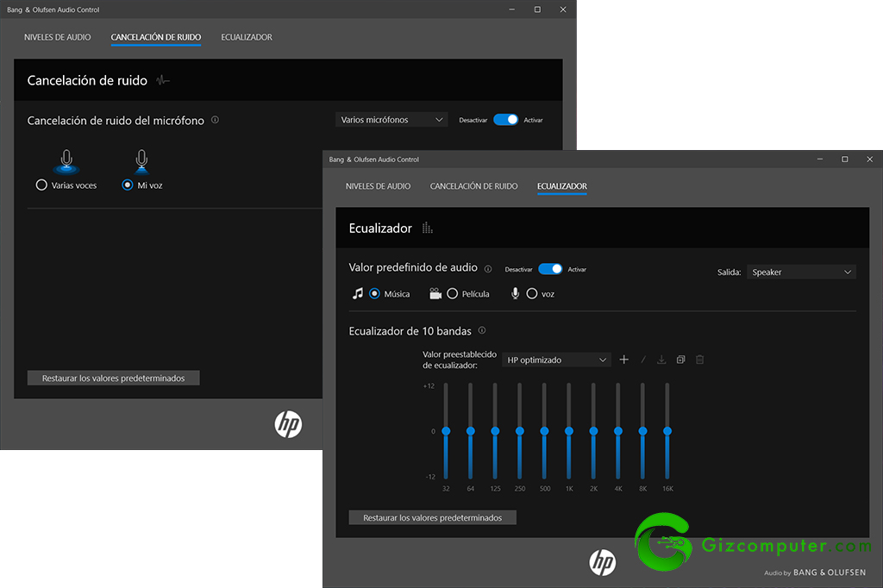Click info icon next to Ecualizador de 10 bandas
This screenshot has height=588, width=883.
(x=482, y=330)
